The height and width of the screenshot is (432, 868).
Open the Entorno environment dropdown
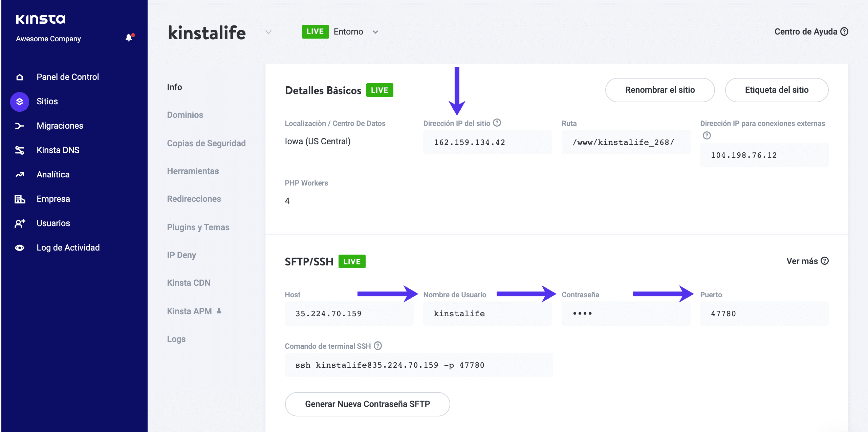(375, 32)
